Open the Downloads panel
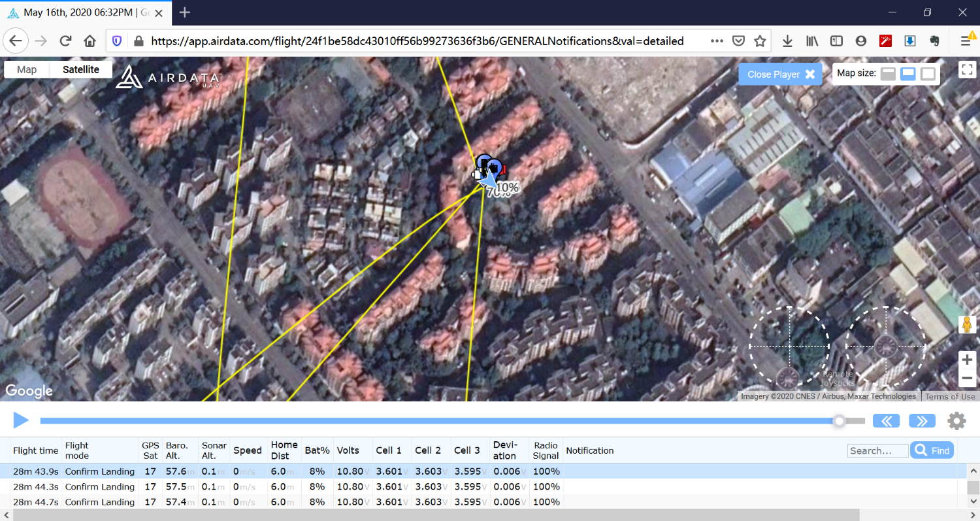The width and height of the screenshot is (980, 521). pyautogui.click(x=787, y=41)
